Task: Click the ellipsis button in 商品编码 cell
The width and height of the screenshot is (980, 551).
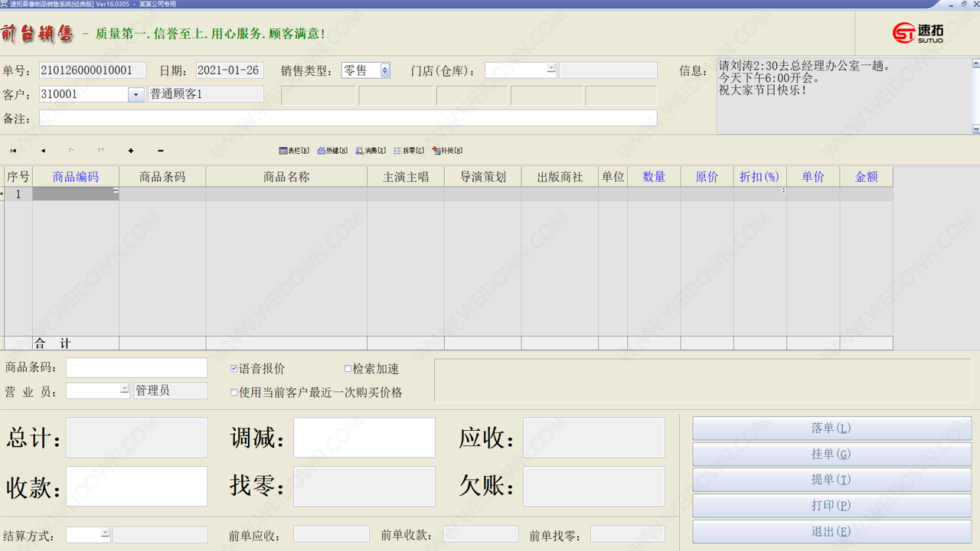Action: (116, 191)
